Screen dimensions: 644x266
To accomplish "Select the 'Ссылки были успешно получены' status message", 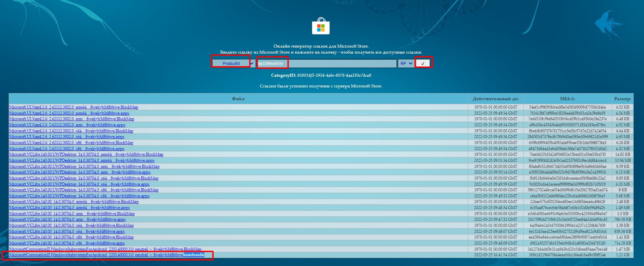I will (321, 86).
